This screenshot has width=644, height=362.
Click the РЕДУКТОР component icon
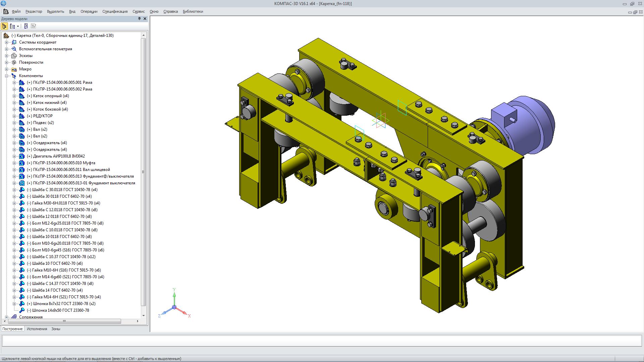tap(21, 116)
